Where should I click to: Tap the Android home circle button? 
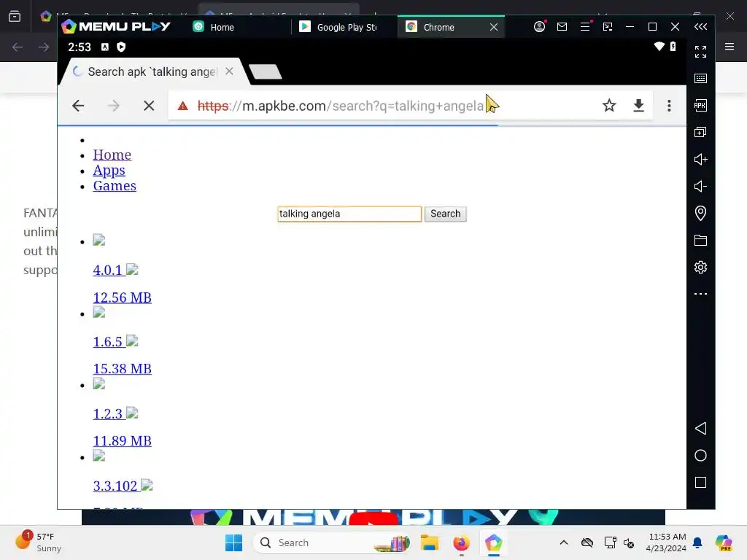point(700,455)
